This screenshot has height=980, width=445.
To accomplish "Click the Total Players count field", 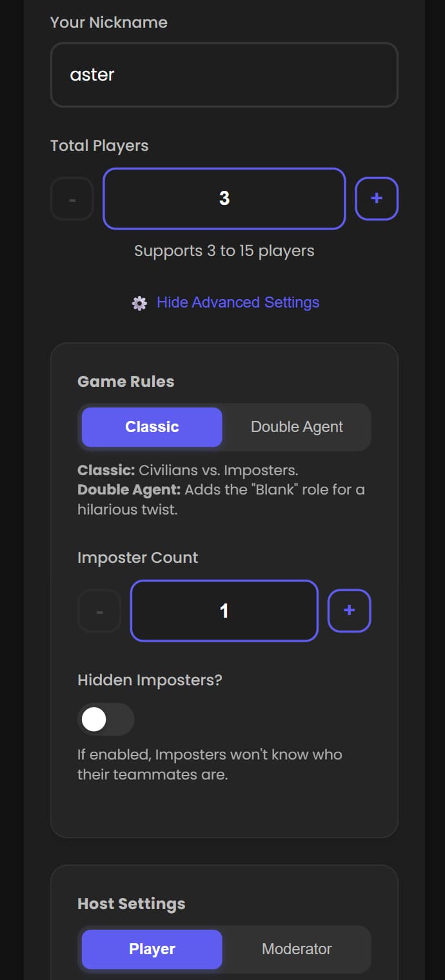I will (224, 198).
